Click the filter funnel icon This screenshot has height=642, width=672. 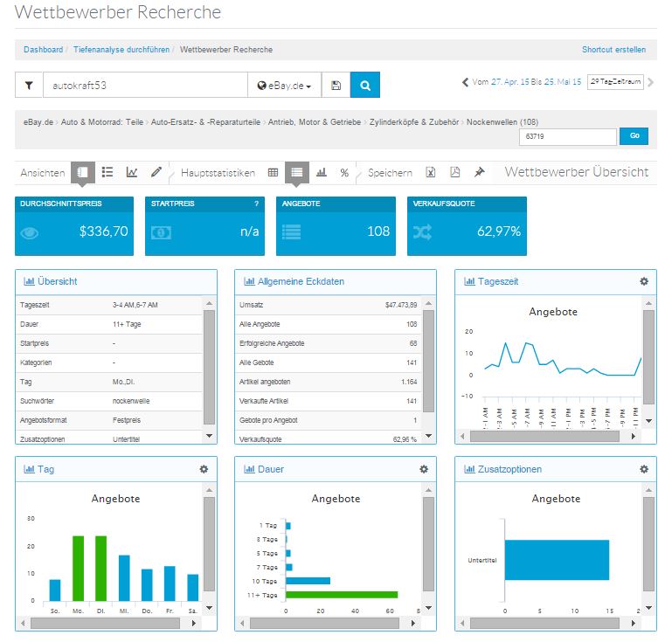(29, 86)
